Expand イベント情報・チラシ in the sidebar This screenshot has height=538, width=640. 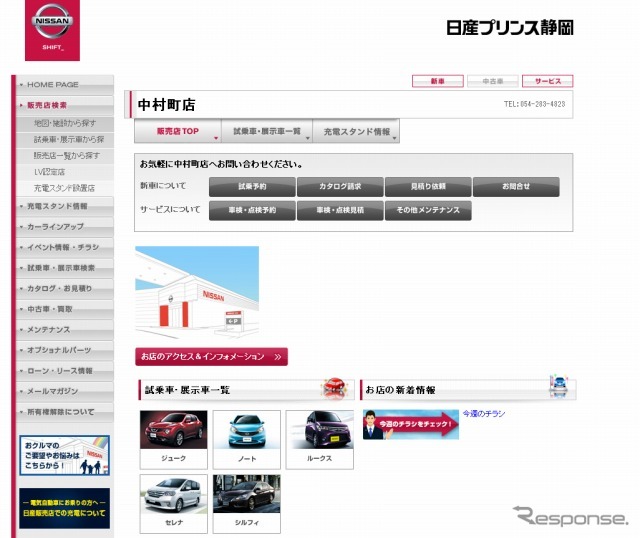coord(65,247)
